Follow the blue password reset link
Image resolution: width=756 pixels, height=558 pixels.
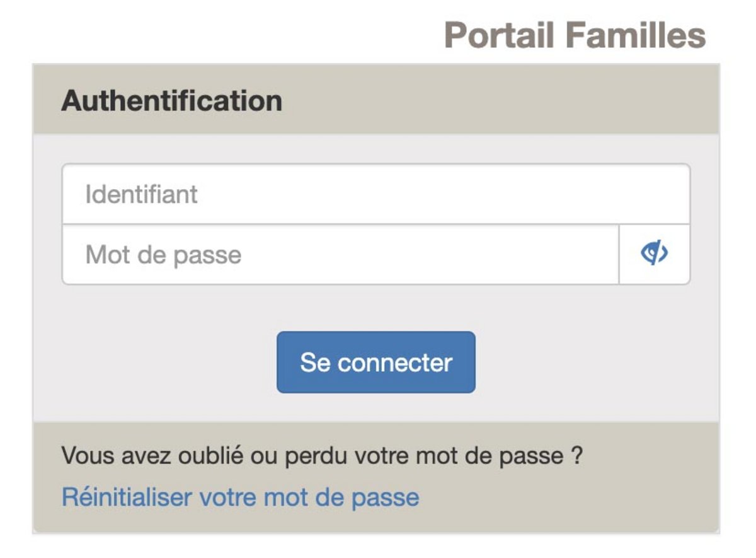240,497
